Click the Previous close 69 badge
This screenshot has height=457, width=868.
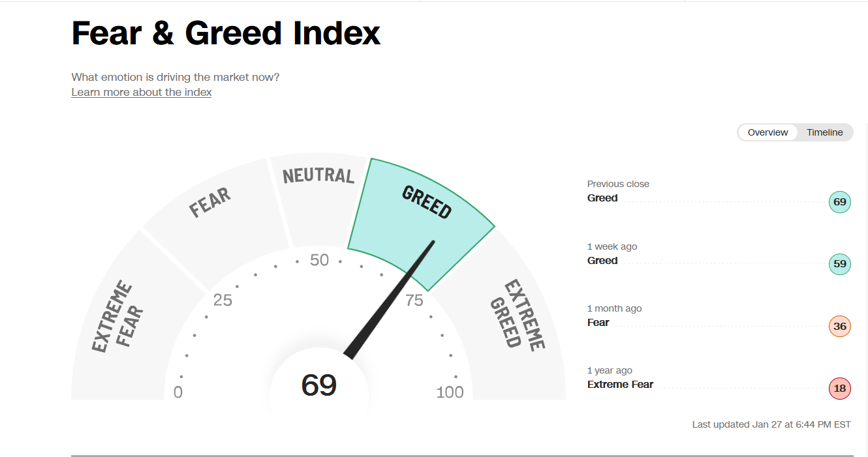tap(840, 202)
